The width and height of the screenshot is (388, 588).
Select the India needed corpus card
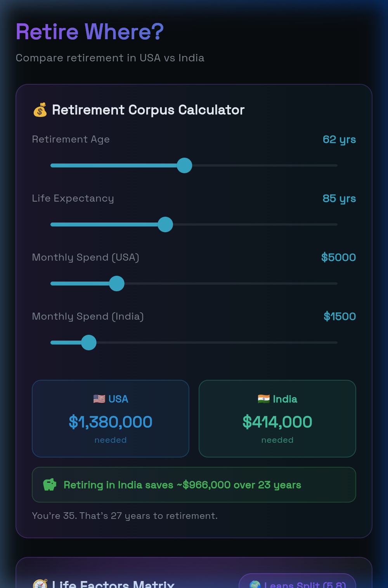(277, 418)
